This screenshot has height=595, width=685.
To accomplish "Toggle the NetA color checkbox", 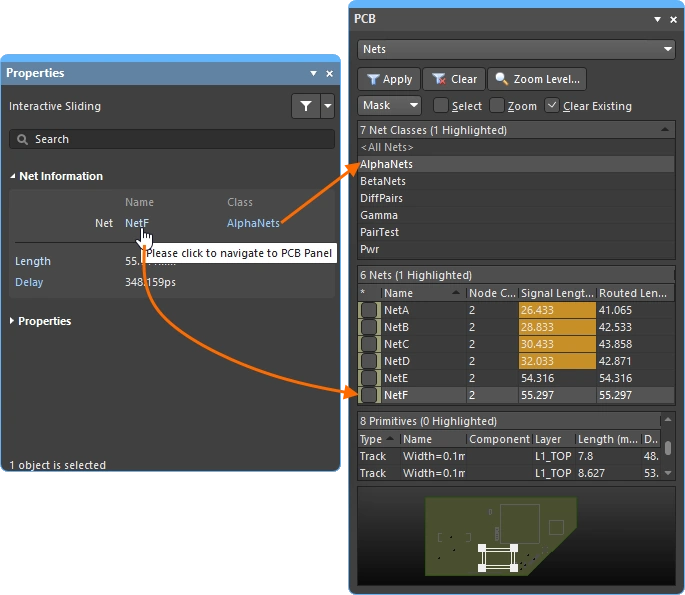I will pyautogui.click(x=369, y=310).
